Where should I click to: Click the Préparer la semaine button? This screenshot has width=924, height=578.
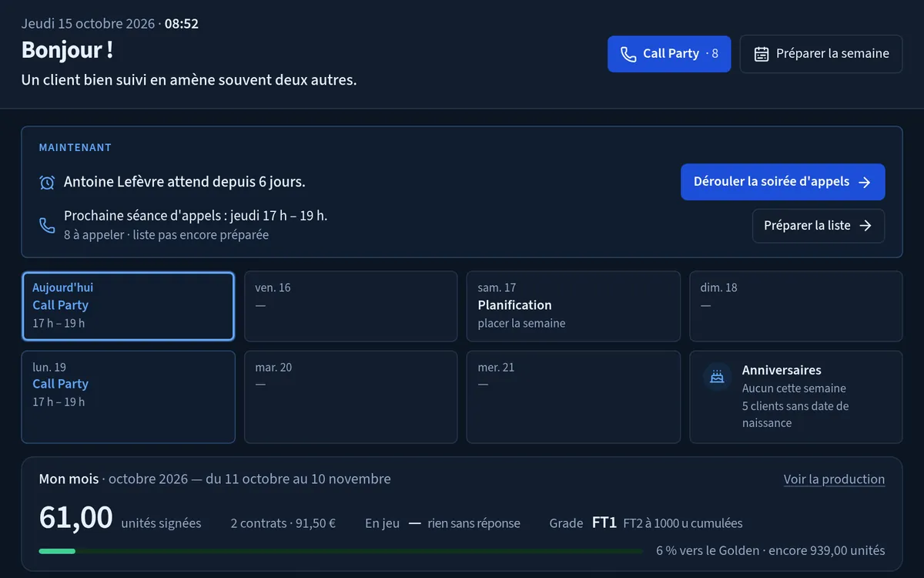(x=821, y=54)
